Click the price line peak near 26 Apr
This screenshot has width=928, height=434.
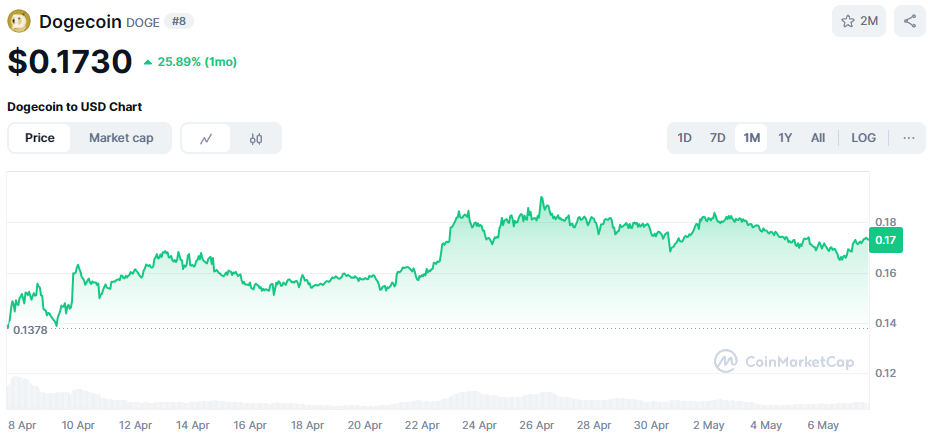pyautogui.click(x=541, y=198)
